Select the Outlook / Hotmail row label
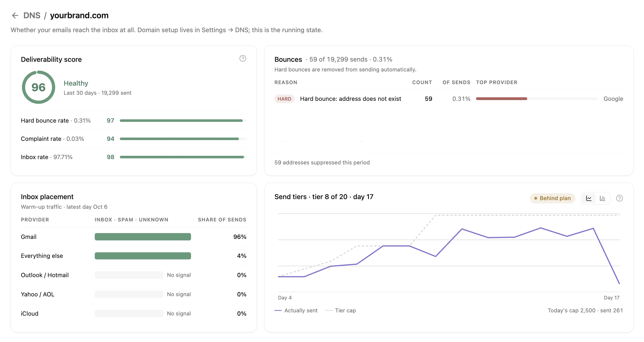644x342 pixels. click(45, 275)
